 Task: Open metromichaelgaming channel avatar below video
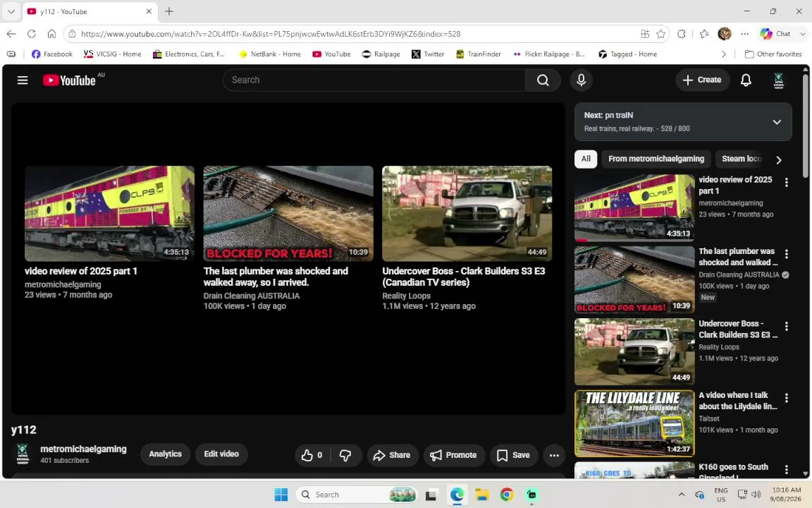coord(23,454)
